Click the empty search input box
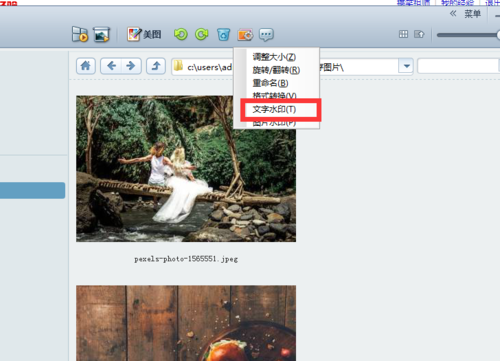500x361 pixels. [x=458, y=66]
